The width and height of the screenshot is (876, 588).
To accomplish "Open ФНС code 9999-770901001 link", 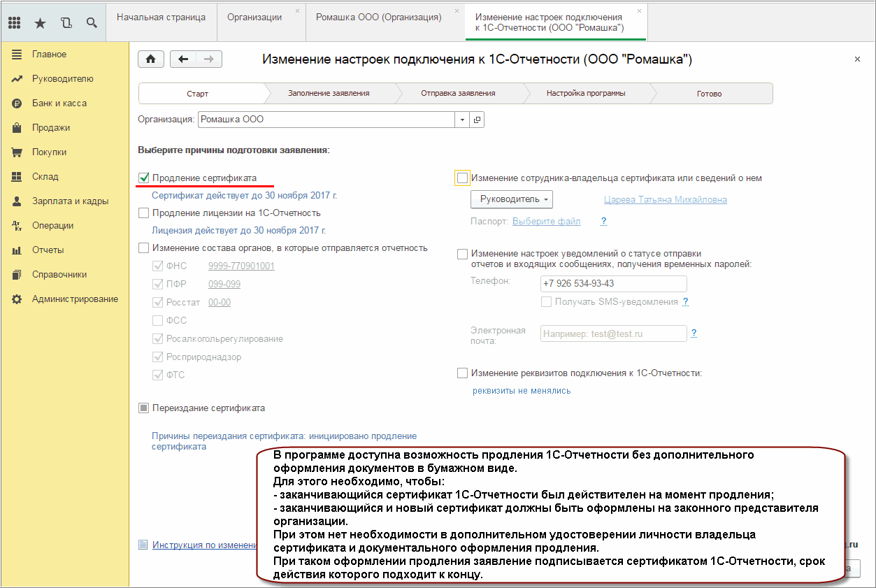I will [x=241, y=266].
